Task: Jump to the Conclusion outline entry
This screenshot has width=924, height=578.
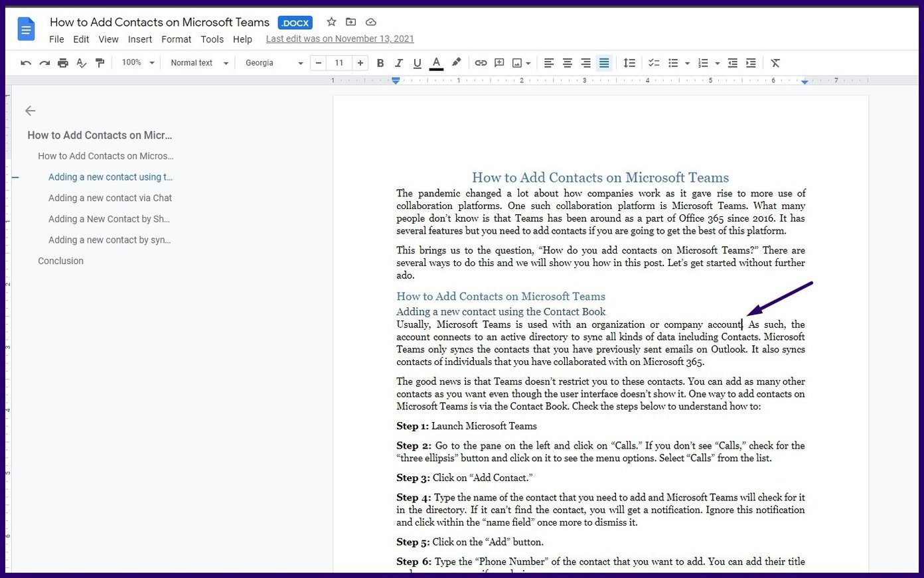Action: (61, 261)
